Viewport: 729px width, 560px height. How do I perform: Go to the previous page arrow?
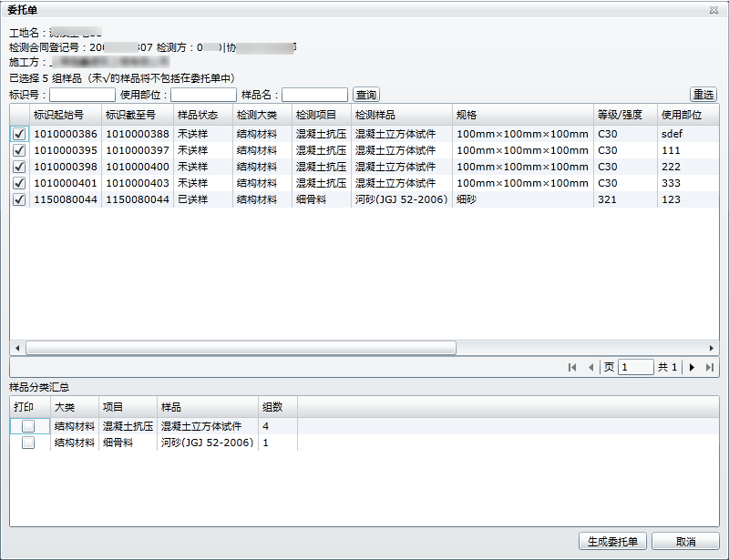coord(590,367)
